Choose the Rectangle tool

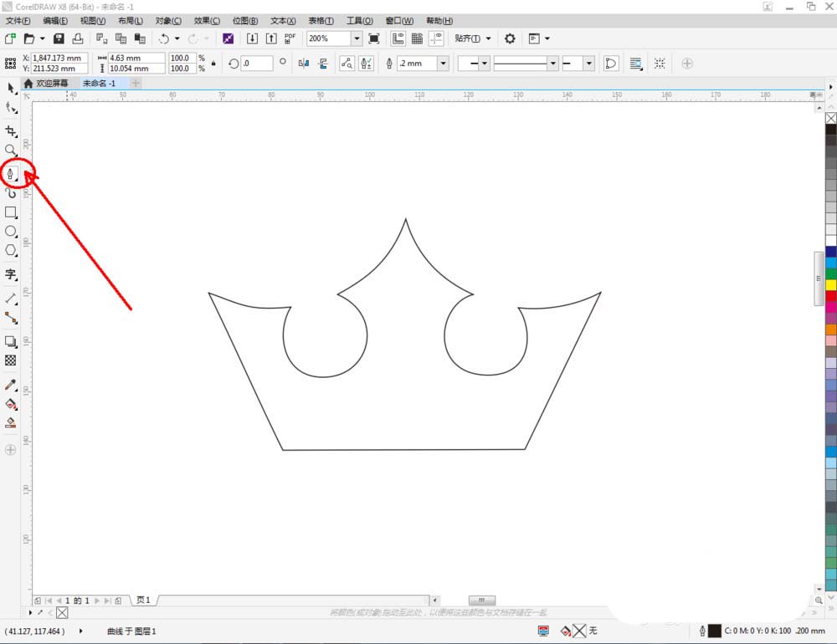point(11,212)
